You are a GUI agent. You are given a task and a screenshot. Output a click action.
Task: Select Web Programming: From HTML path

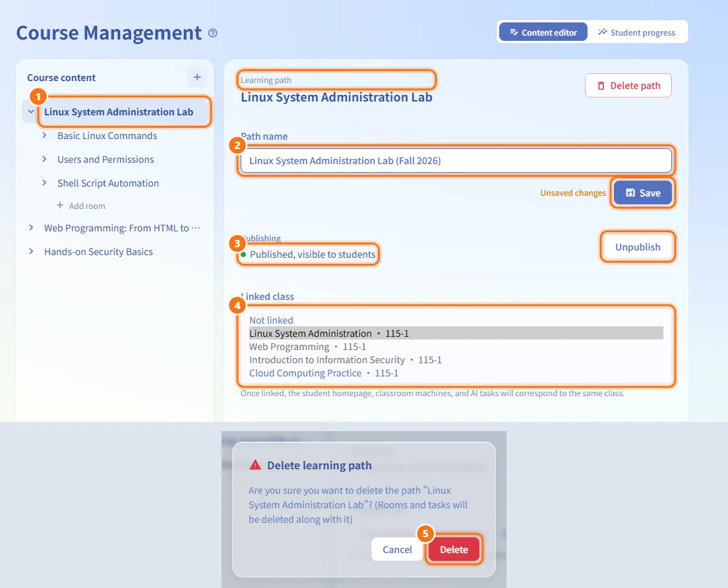[x=121, y=228]
